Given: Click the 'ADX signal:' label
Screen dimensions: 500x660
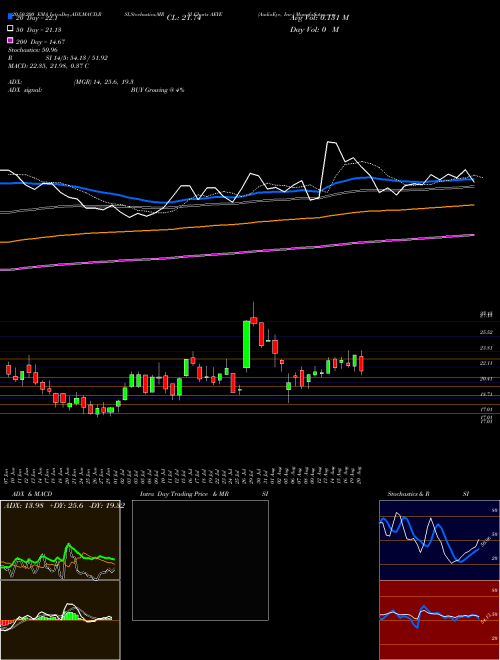Looking at the screenshot, I should tap(25, 90).
